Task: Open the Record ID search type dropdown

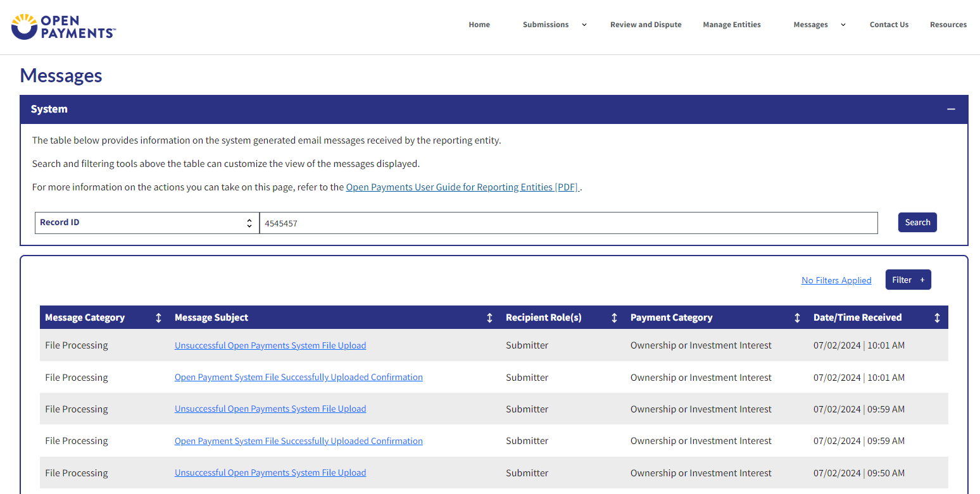Action: pos(147,223)
